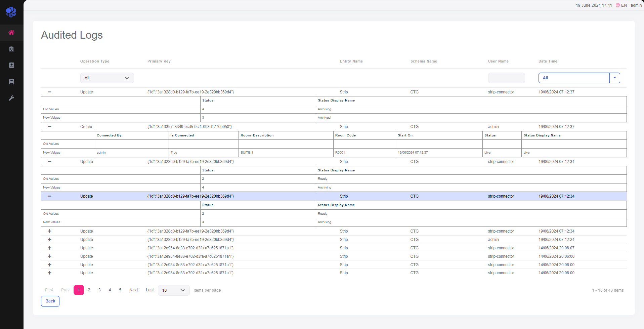Open the wrench settings icon in sidebar
644x329 pixels.
point(11,98)
